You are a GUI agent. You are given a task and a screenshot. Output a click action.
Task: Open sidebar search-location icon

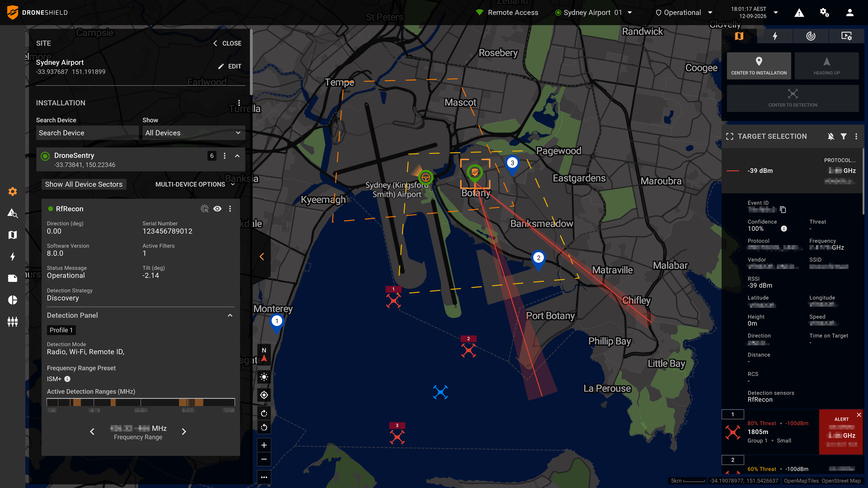[12, 213]
